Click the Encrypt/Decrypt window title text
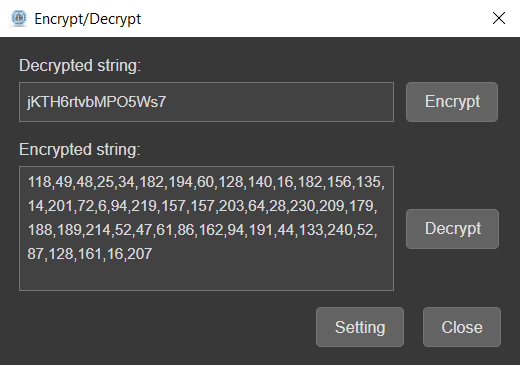The height and width of the screenshot is (365, 520). (x=88, y=19)
